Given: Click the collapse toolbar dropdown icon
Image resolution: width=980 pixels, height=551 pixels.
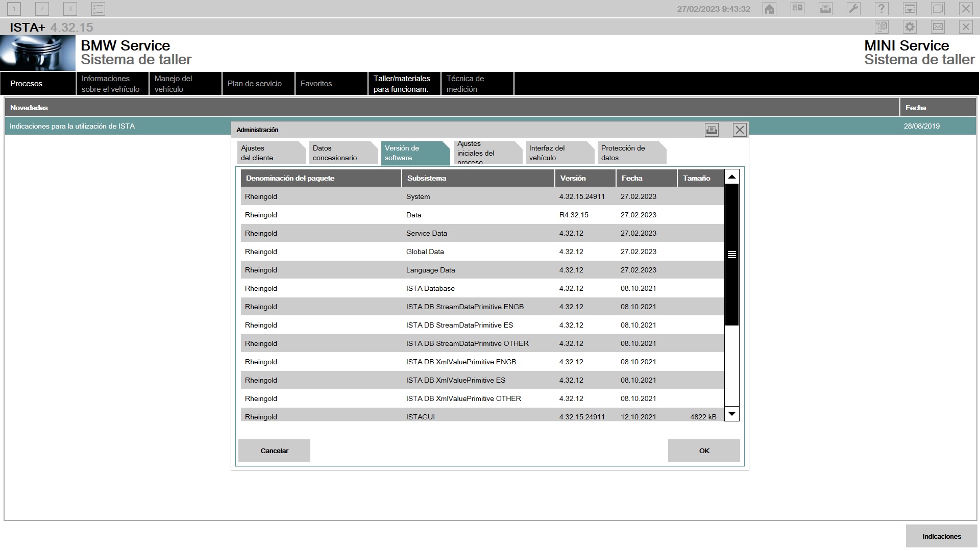Looking at the screenshot, I should click(910, 9).
